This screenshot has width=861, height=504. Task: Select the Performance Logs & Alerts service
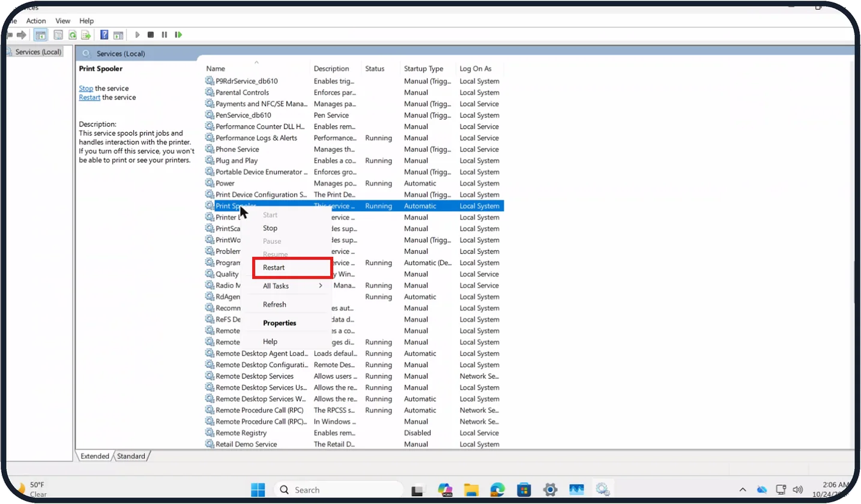click(354, 138)
